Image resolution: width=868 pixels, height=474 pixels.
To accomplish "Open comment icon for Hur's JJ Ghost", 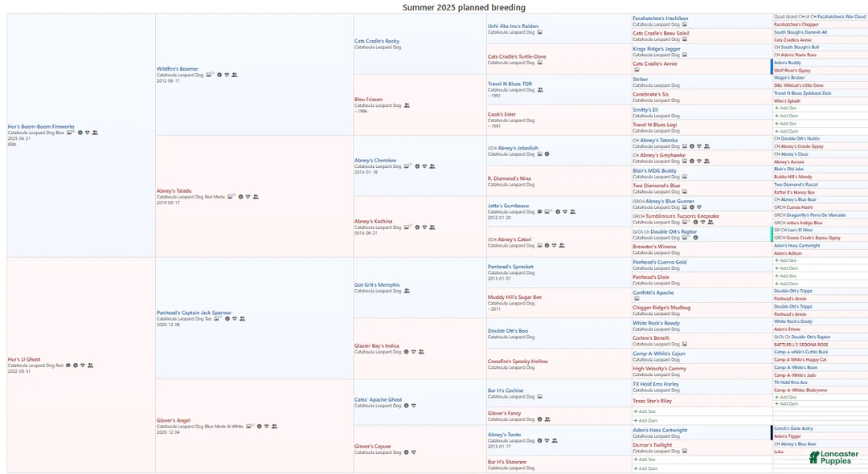I will point(68,366).
